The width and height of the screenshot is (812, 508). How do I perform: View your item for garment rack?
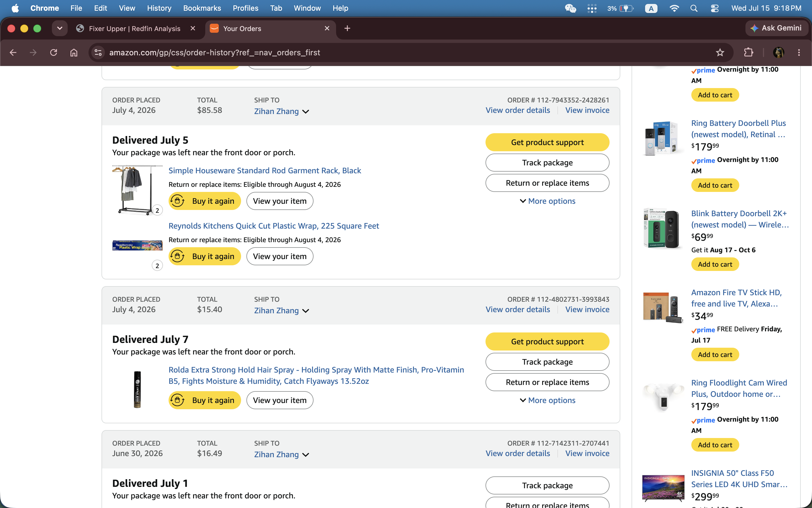280,201
